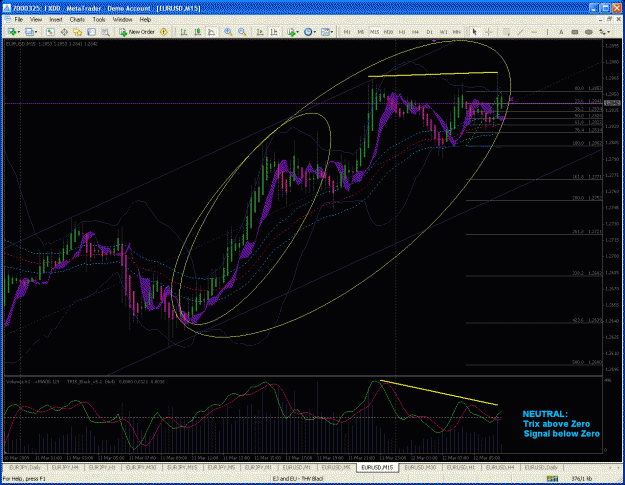The width and height of the screenshot is (625, 485).
Task: Select the M1 timeframe button
Action: pyautogui.click(x=347, y=32)
